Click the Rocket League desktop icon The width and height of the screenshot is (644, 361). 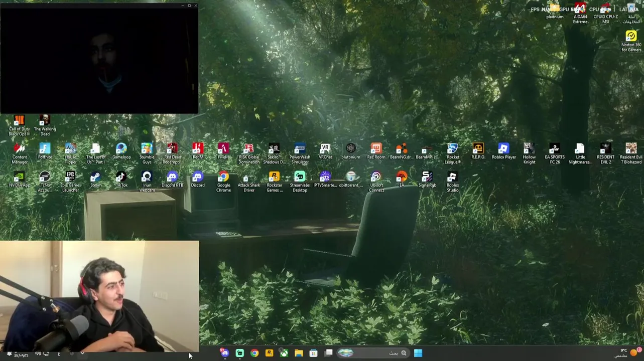tap(453, 153)
